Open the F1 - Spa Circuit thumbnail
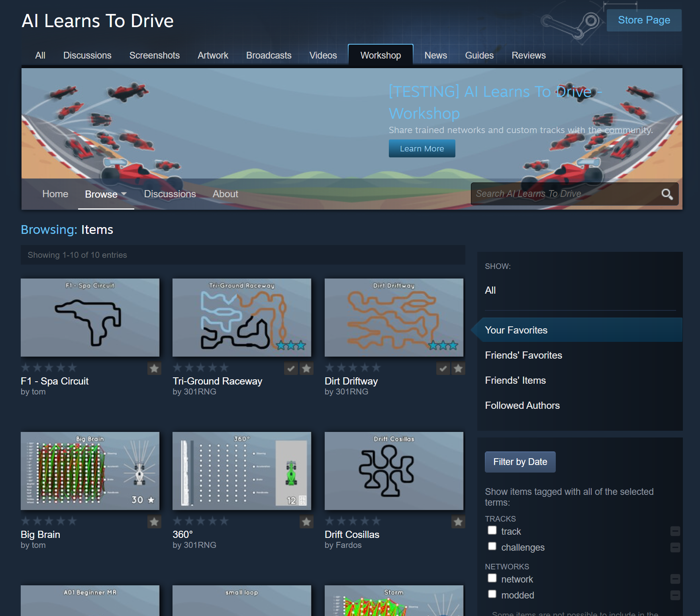Screen dimensions: 700x616 (90, 318)
